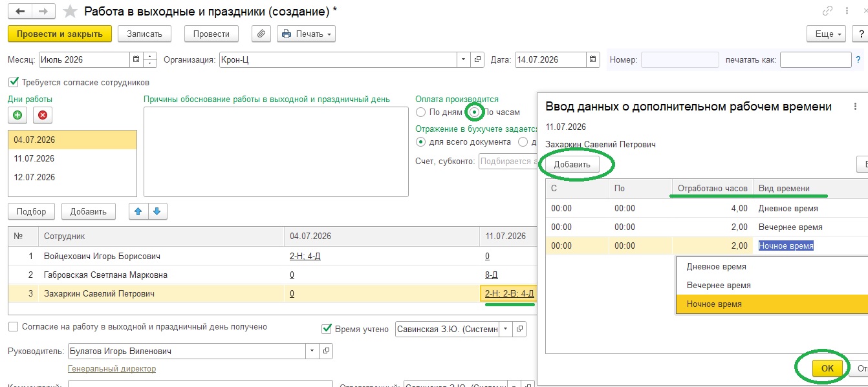The width and height of the screenshot is (868, 387).
Task: Expand the Организация dropdown arrow
Action: tap(464, 59)
